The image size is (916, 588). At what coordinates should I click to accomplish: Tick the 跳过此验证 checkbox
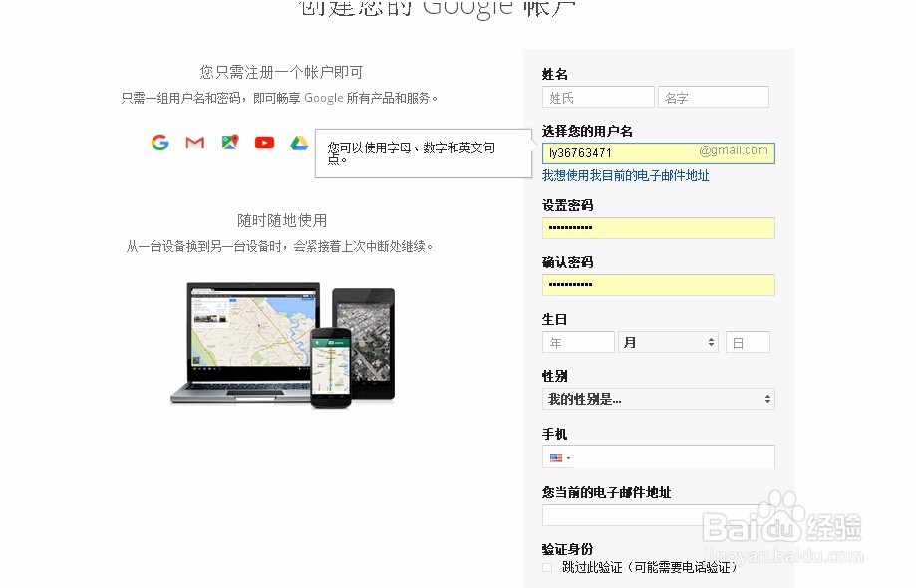(547, 567)
